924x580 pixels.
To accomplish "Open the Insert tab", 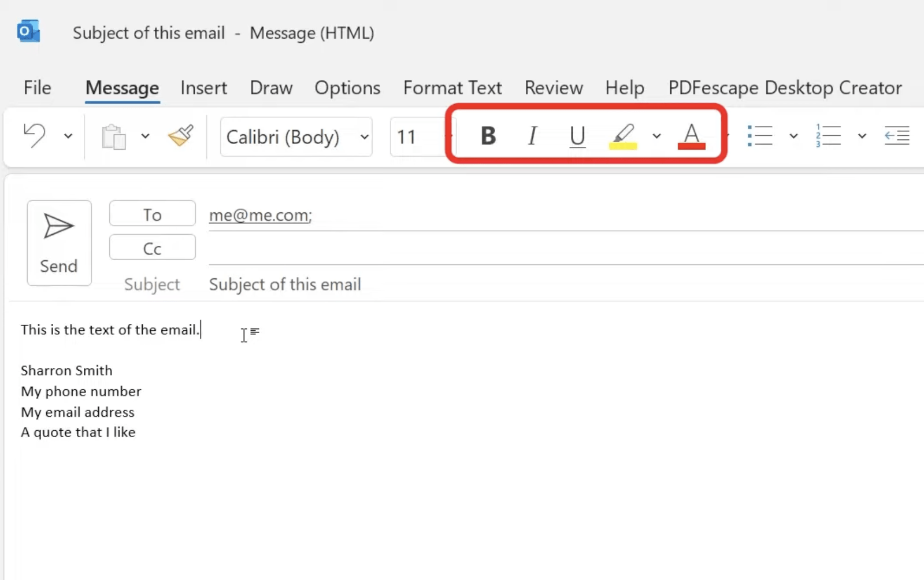I will coord(203,88).
